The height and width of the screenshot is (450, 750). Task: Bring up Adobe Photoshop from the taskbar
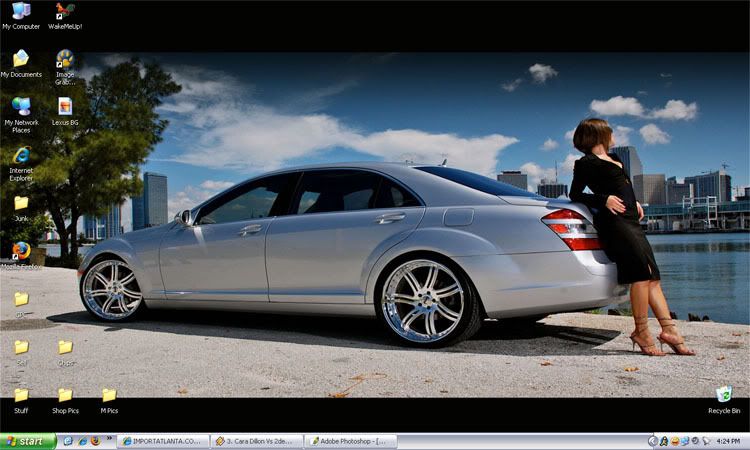(350, 441)
